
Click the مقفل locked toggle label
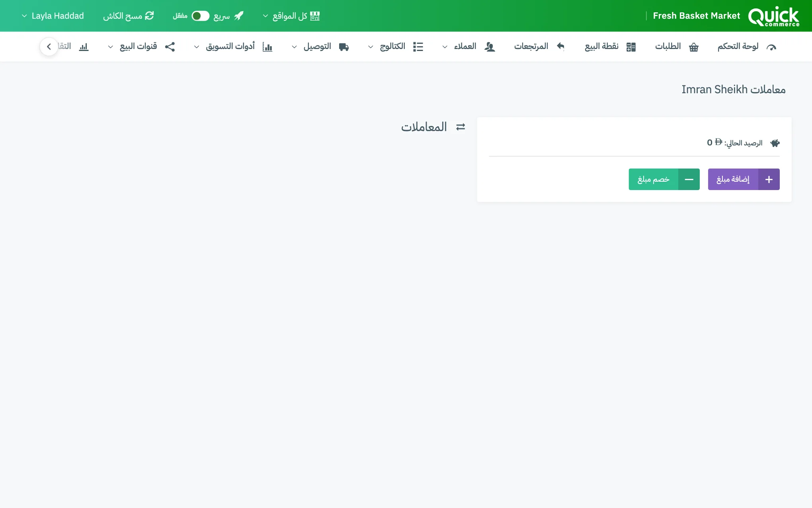tap(180, 16)
